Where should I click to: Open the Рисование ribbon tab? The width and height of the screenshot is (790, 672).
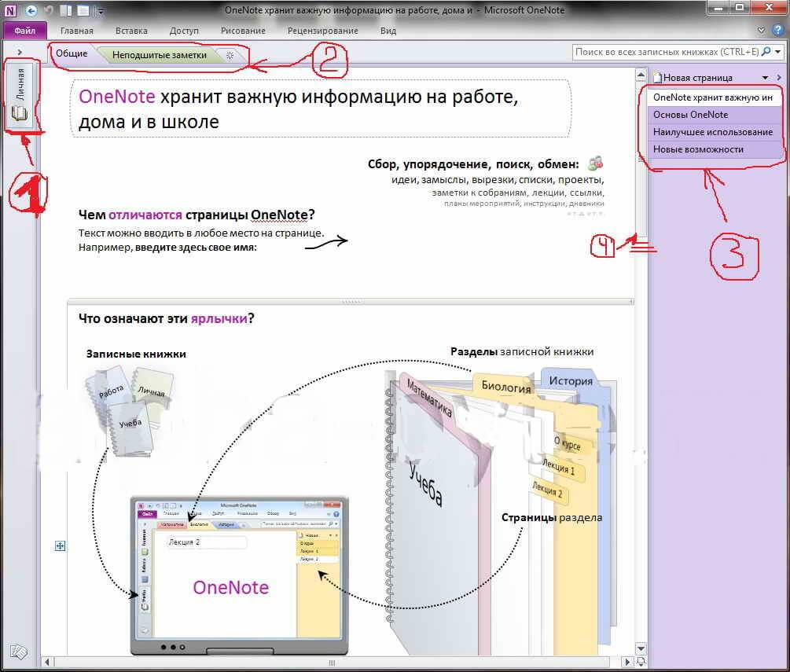pos(243,31)
